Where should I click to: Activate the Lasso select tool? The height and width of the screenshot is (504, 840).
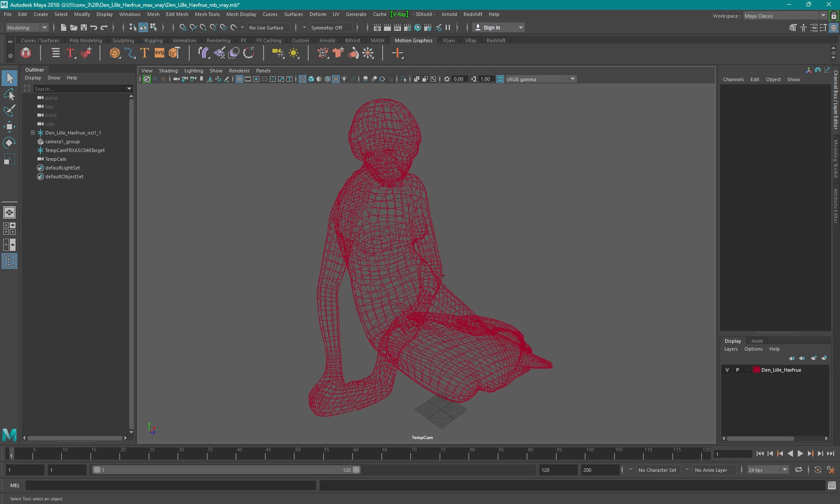[x=9, y=95]
